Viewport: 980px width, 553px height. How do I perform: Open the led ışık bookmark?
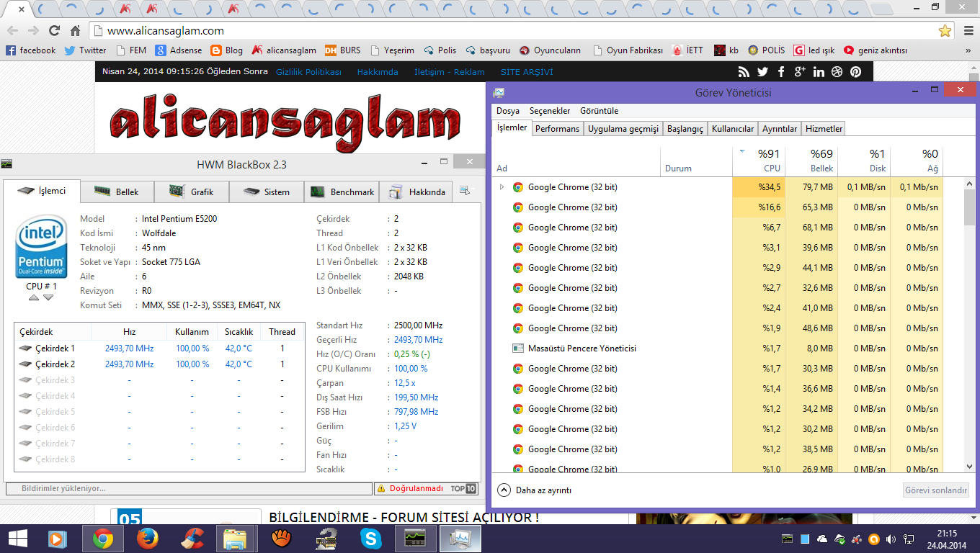[814, 50]
